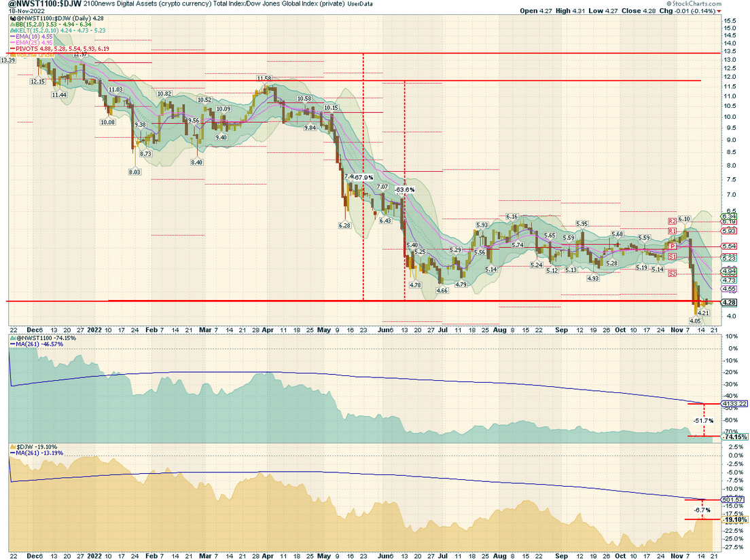Viewport: 750px width, 560px height.
Task: Click the 4133.22 moving average tag
Action: click(734, 404)
